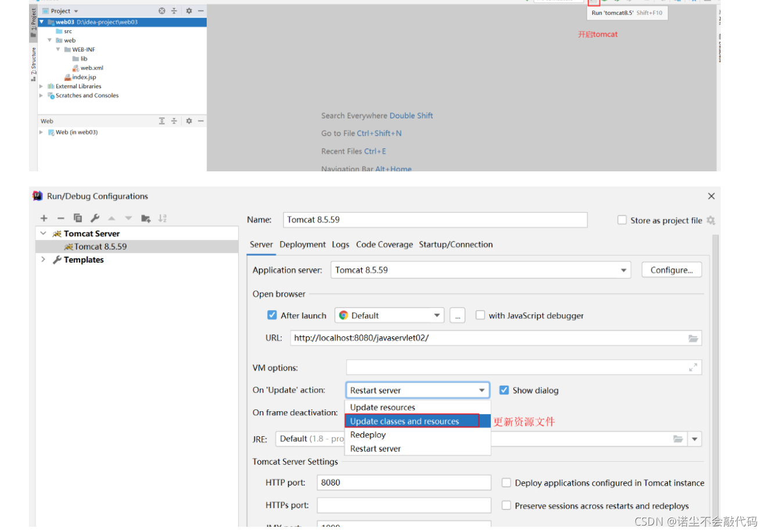The image size is (766, 532).
Task: Select the lib folder in the project tree
Action: click(80, 59)
